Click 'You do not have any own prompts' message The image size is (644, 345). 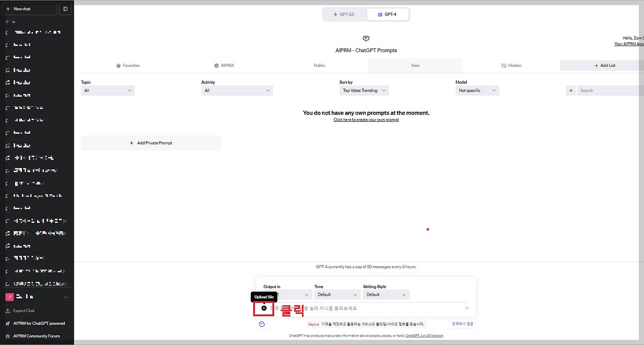click(x=366, y=113)
